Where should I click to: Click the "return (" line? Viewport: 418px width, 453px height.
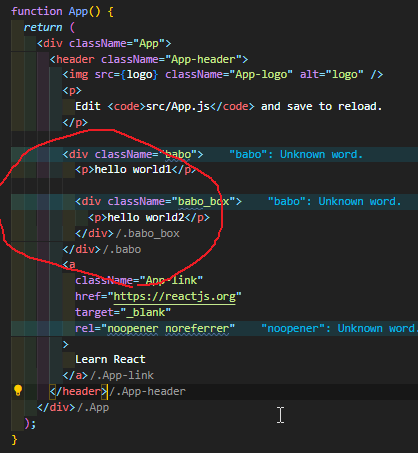click(x=49, y=27)
